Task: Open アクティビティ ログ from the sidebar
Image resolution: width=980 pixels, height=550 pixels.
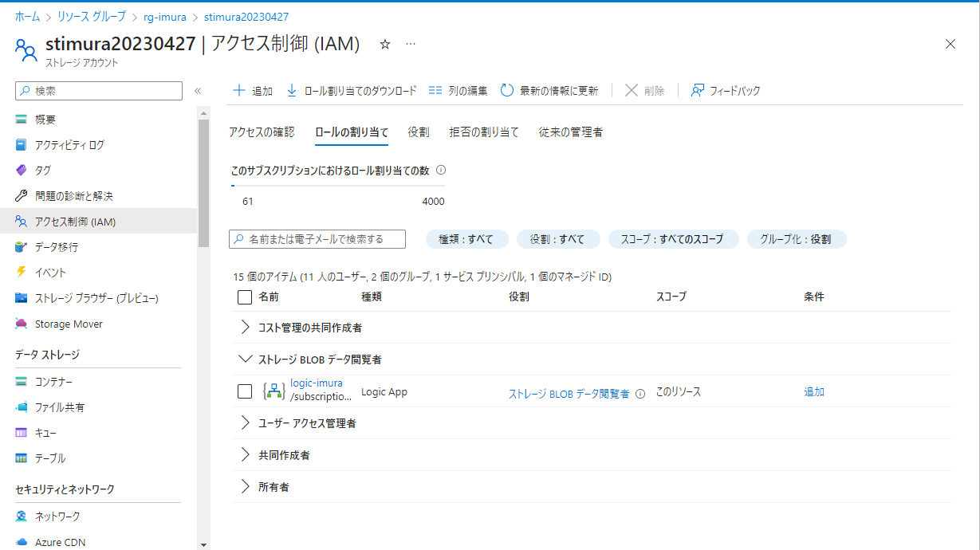Action: (x=69, y=145)
